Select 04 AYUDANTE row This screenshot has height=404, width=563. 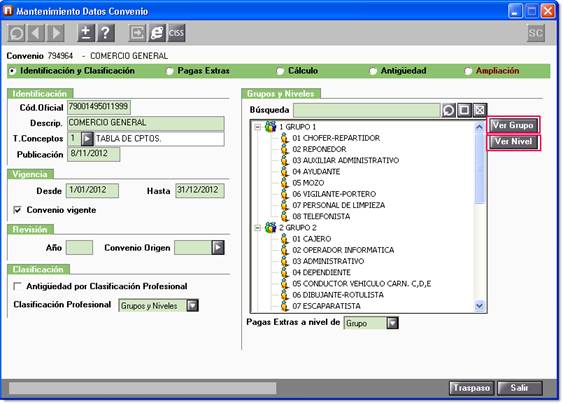(316, 172)
